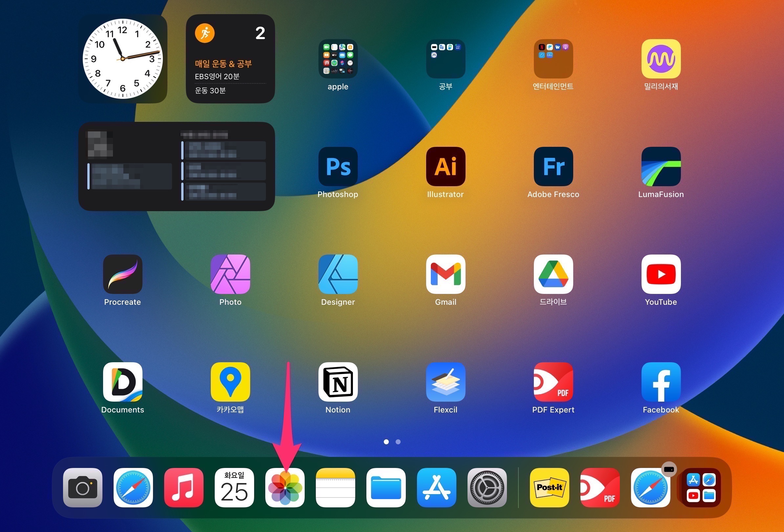
Task: Open Notion app
Action: [x=338, y=382]
